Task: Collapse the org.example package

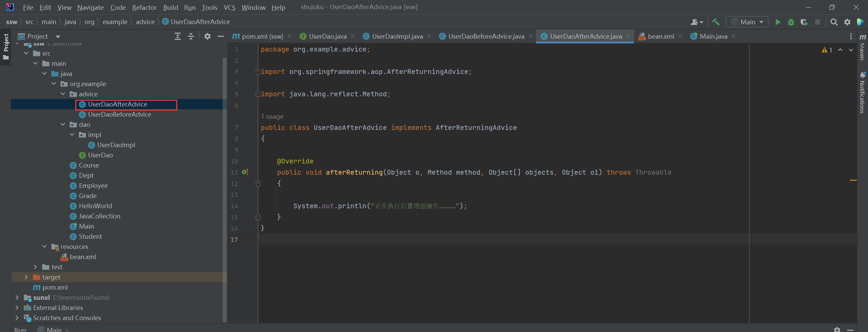Action: pos(54,84)
